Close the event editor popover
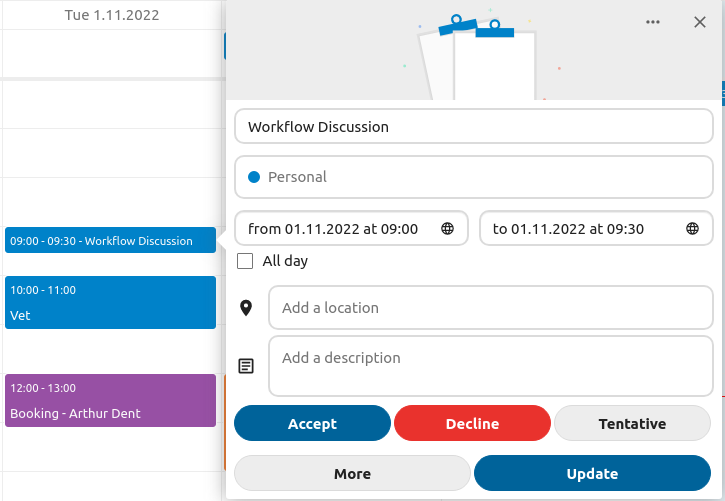Viewport: 725px width, 501px height. [x=700, y=22]
